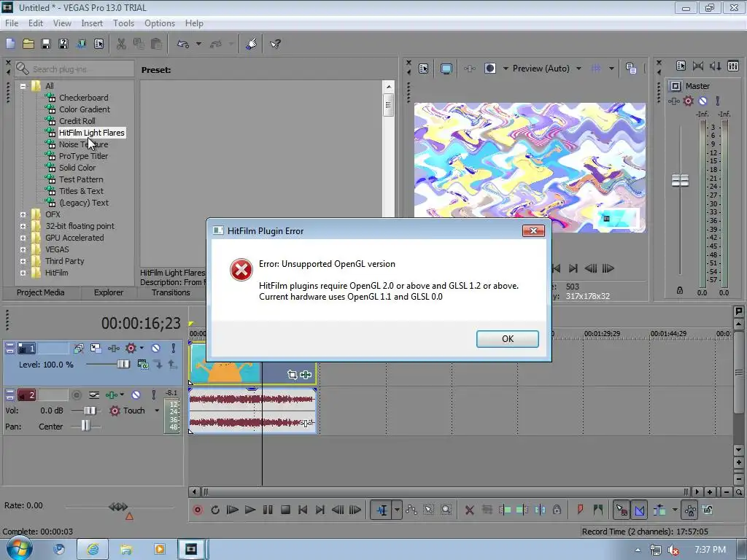This screenshot has width=747, height=560.
Task: Click the preview copy snapshot icon
Action: click(x=631, y=69)
